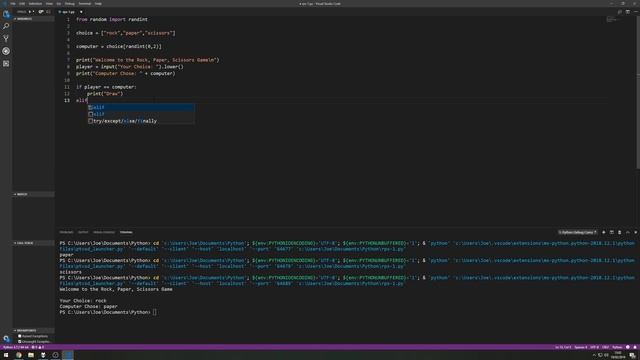Image resolution: width=640 pixels, height=360 pixels.
Task: Change CRLF end of line sequence
Action: click(606, 347)
